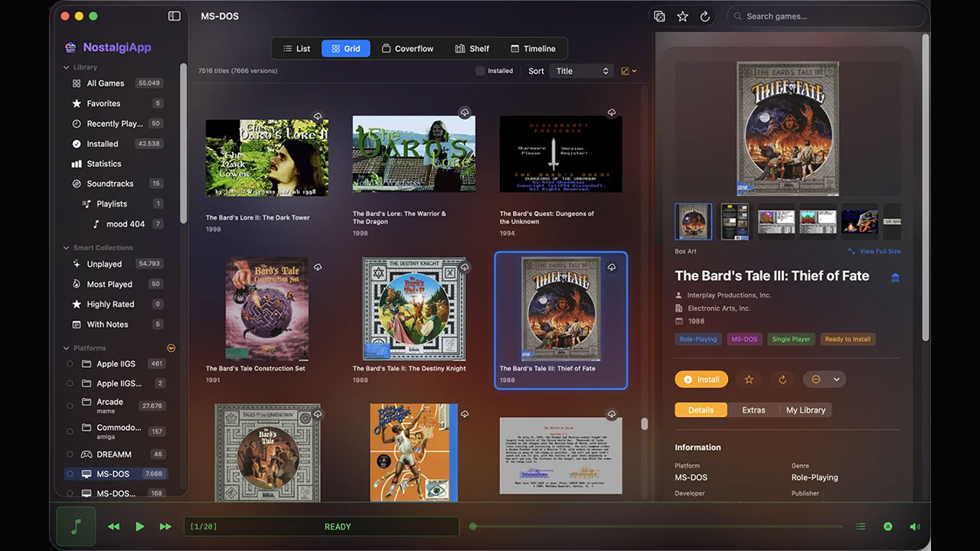The image size is (980, 551).
Task: Click the star icon in the top toolbar
Action: coord(682,16)
